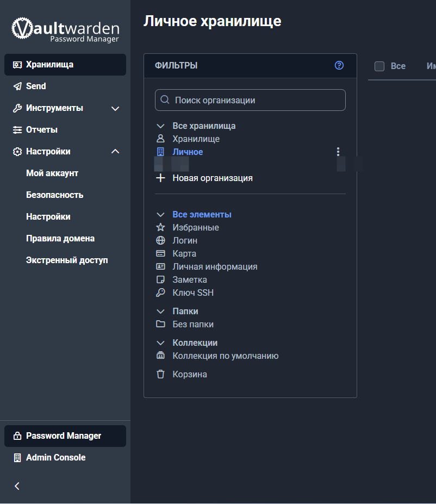Open the Корзина trash view

(190, 374)
